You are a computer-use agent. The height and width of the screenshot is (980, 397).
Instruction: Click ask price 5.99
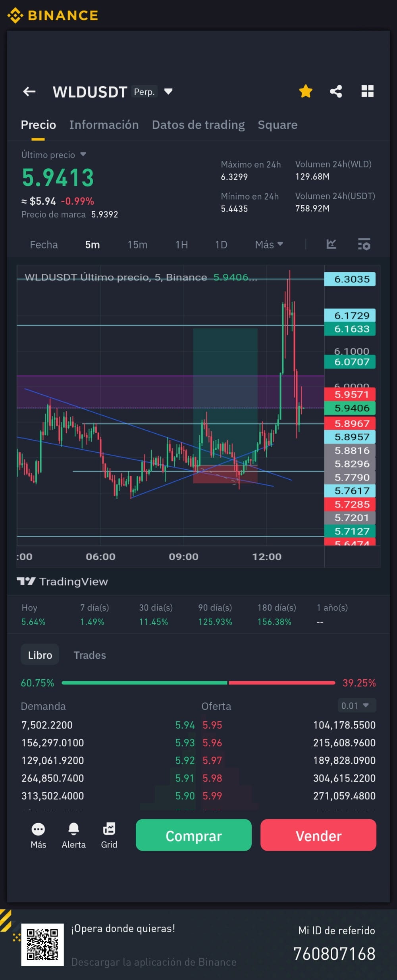[x=212, y=796]
